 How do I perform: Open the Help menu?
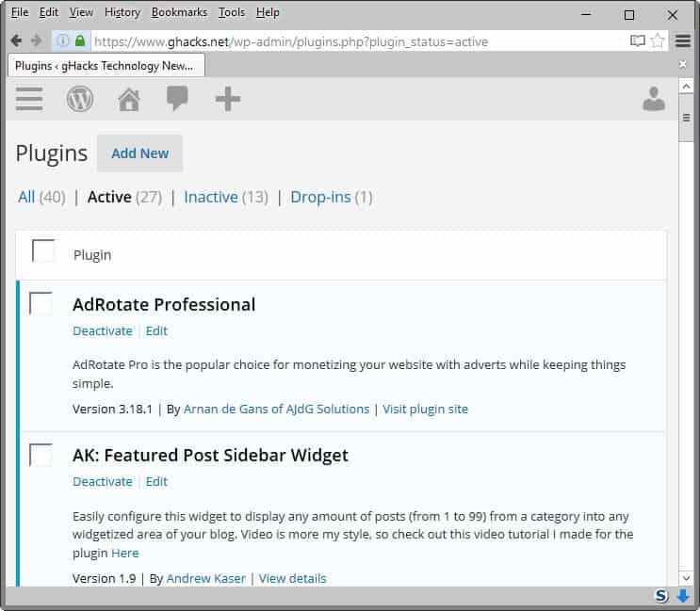(268, 12)
